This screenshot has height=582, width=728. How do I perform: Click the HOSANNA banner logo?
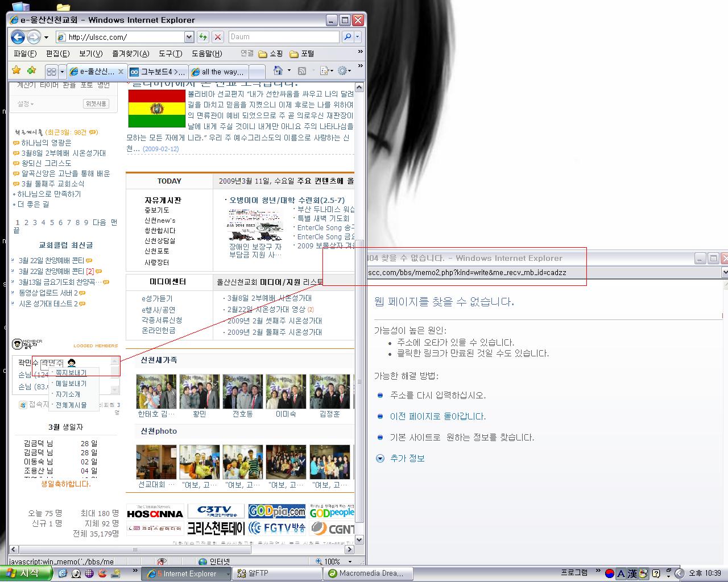coord(155,512)
